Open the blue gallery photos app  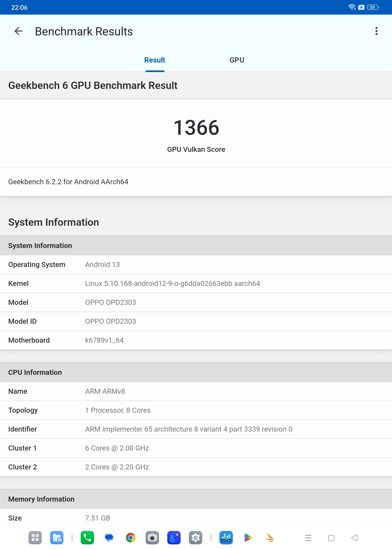click(x=174, y=537)
